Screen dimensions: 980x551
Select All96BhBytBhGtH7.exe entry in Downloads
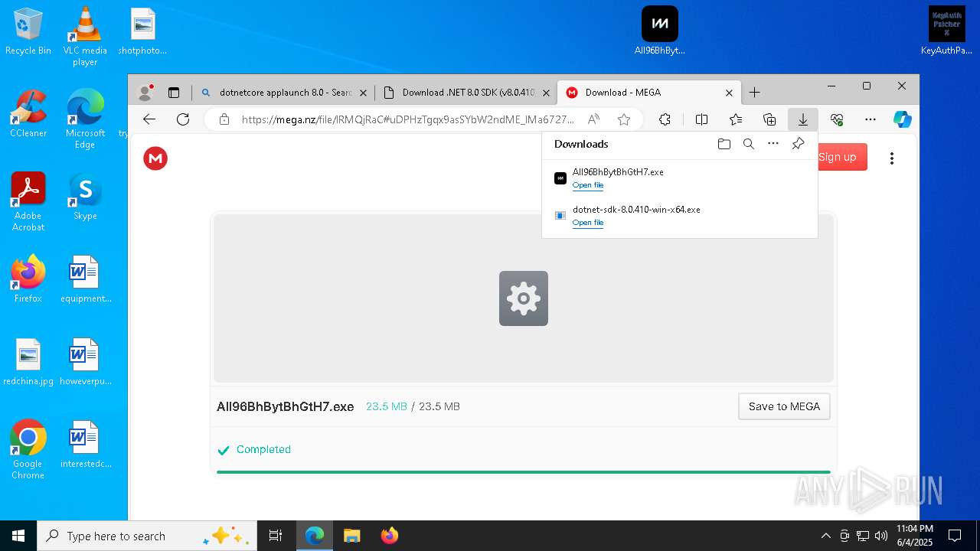[680, 178]
